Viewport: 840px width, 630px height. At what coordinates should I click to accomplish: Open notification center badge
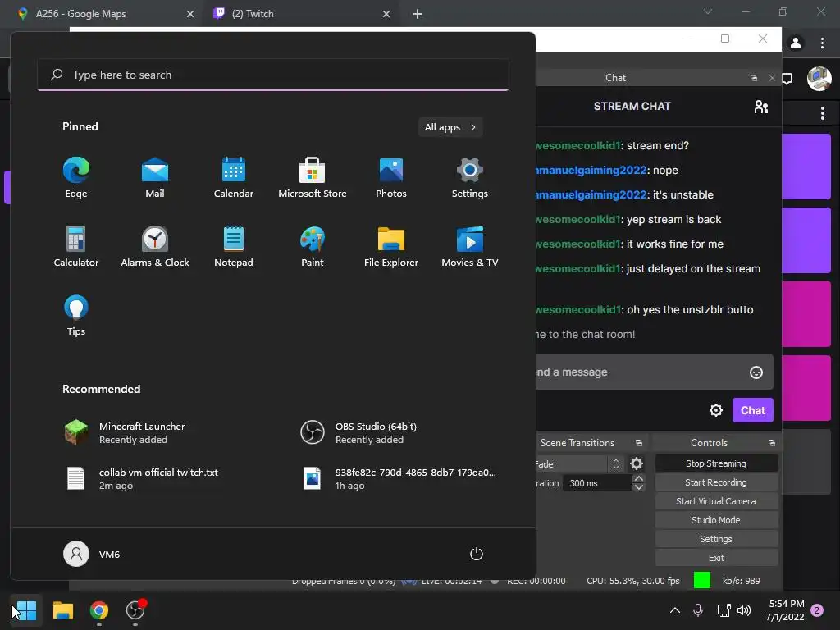[817, 610]
